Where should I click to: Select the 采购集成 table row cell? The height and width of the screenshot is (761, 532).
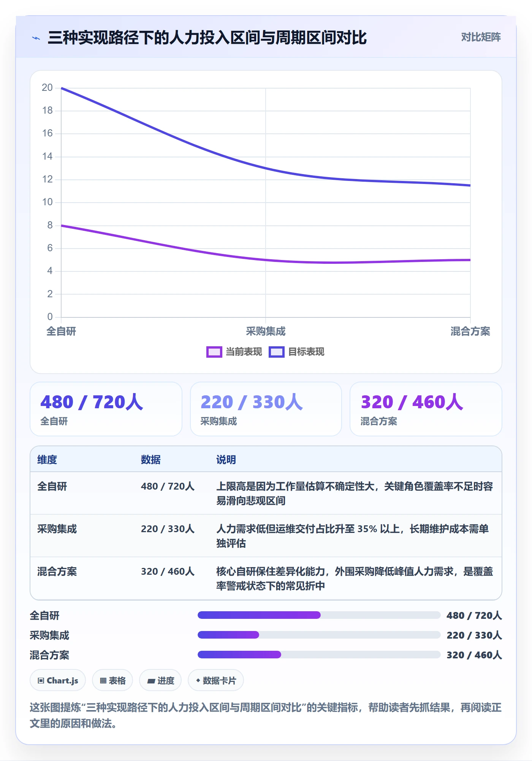(x=57, y=529)
